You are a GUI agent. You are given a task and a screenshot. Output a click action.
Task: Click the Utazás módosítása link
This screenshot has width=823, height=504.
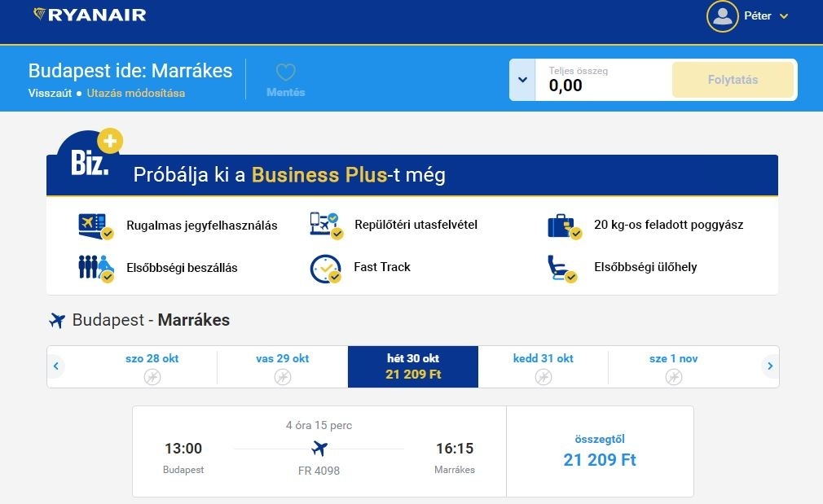[x=136, y=93]
